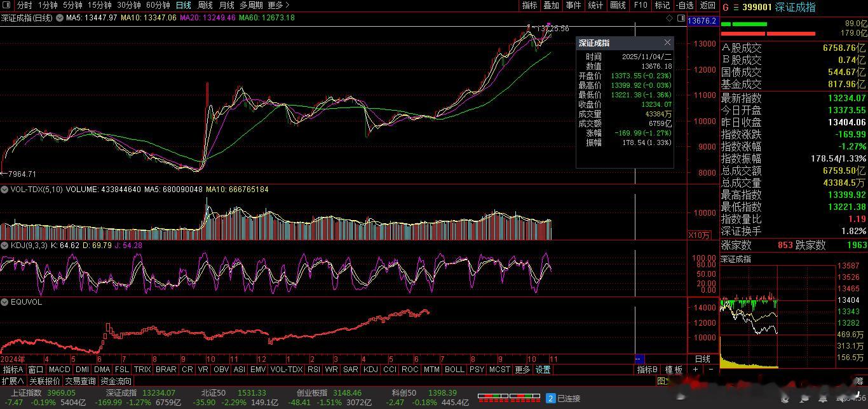Toggle -自选 watchlist removal
This screenshot has width=868, height=409.
pyautogui.click(x=684, y=5)
